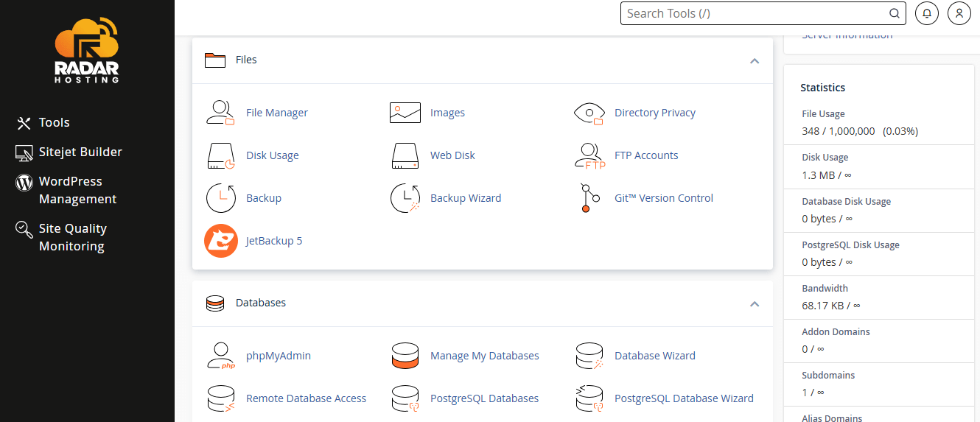Open the Remote Database Access link
980x422 pixels.
pyautogui.click(x=306, y=398)
